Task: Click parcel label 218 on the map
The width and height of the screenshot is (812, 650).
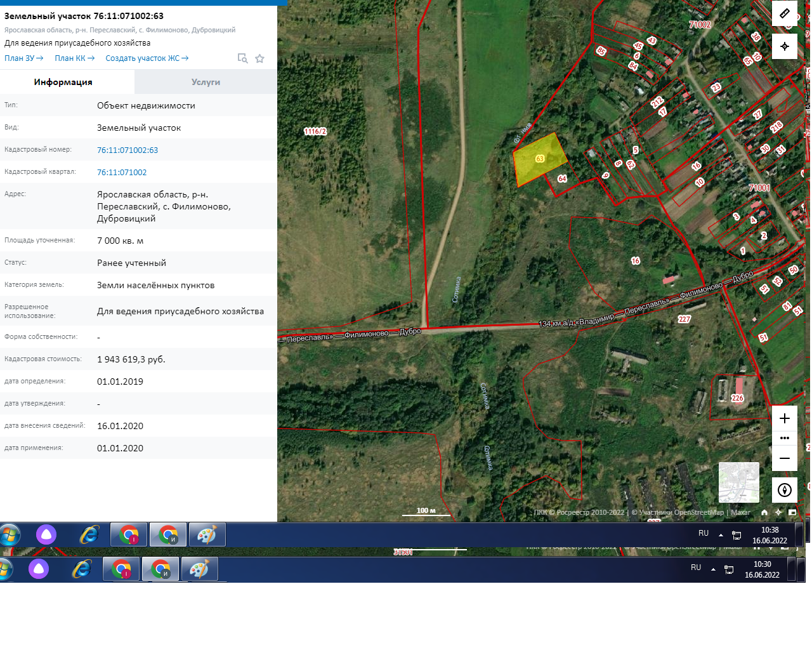Action: coord(776,127)
